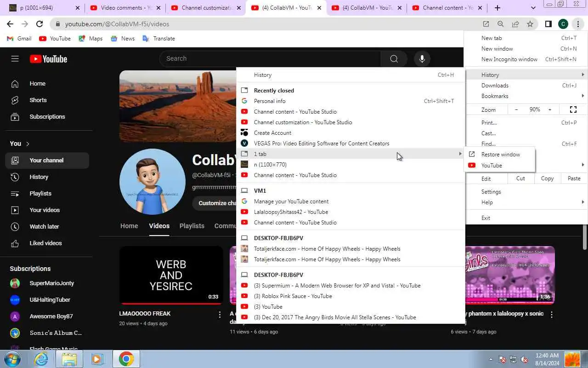The width and height of the screenshot is (588, 368).
Task: Select YouTube in the restore submenu
Action: 500,166
